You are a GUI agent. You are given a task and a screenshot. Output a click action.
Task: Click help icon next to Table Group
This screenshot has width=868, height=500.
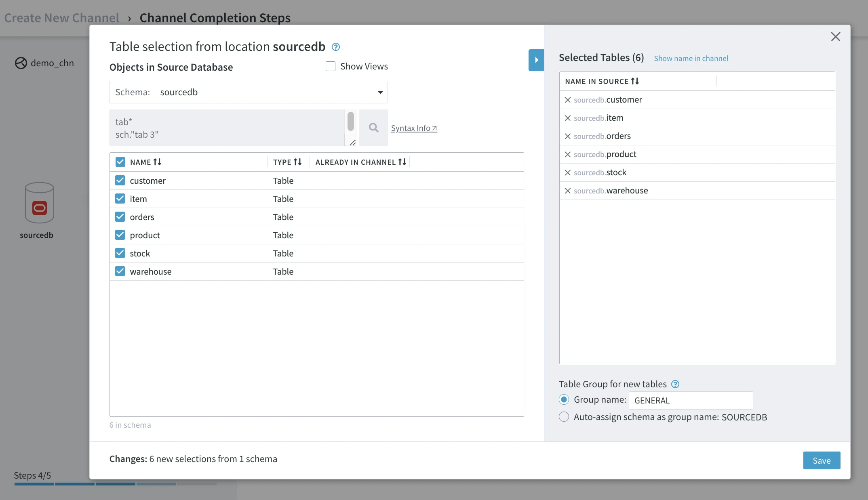(675, 384)
